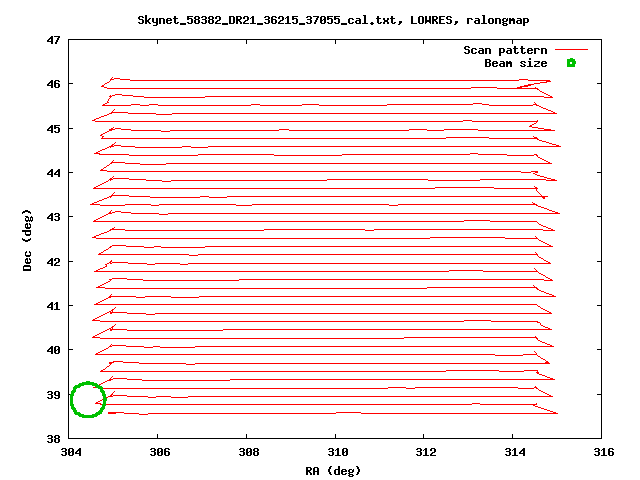The width and height of the screenshot is (640, 480).
Task: Click the "RA (deg)" axis label
Action: pyautogui.click(x=333, y=471)
